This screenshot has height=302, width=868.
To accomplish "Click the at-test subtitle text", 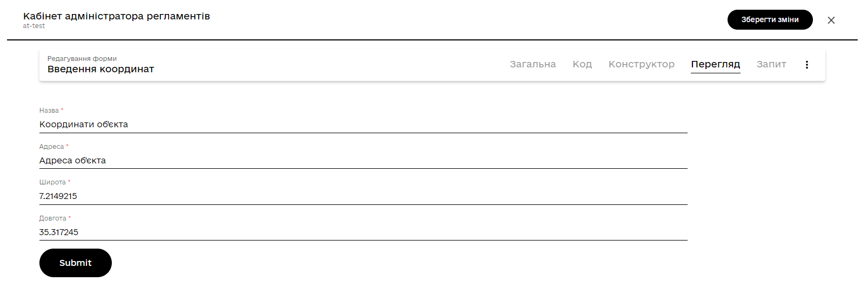I will pyautogui.click(x=34, y=26).
